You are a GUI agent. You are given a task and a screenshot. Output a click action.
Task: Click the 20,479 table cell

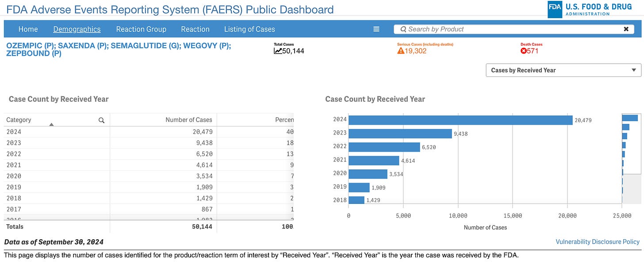pyautogui.click(x=163, y=132)
